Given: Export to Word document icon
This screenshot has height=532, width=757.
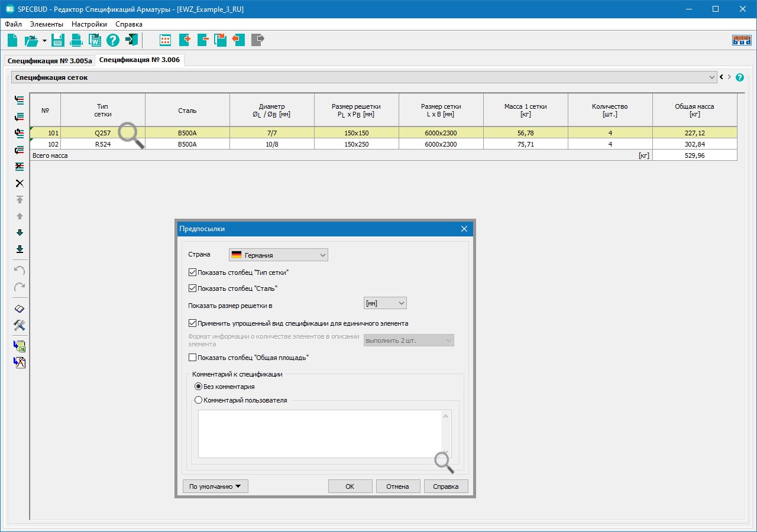Looking at the screenshot, I should pos(95,40).
